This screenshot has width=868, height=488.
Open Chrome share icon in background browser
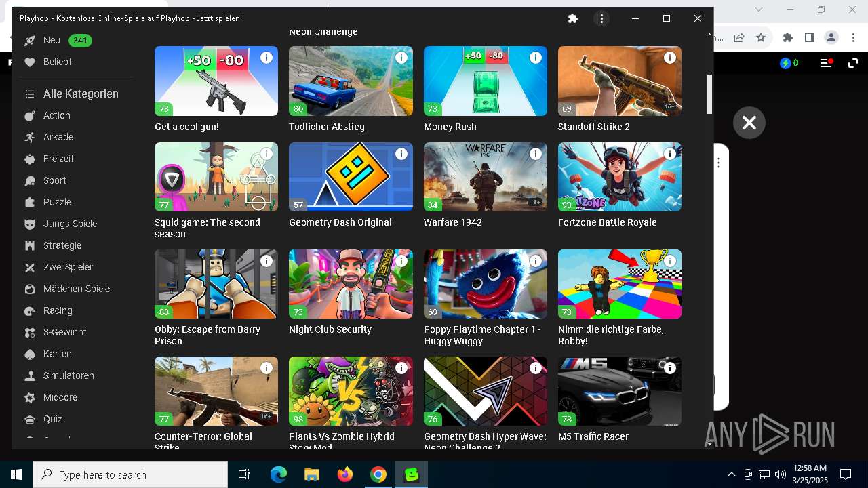pos(739,38)
